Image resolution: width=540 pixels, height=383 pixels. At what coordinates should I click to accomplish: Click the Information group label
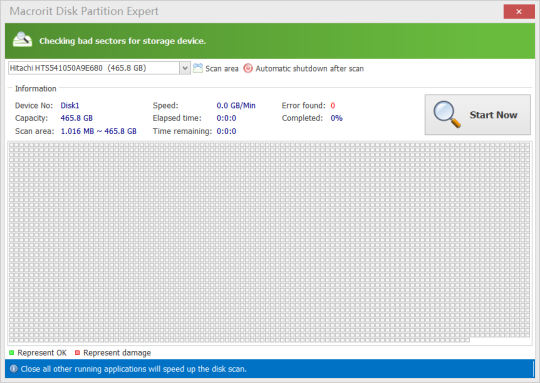coord(35,89)
